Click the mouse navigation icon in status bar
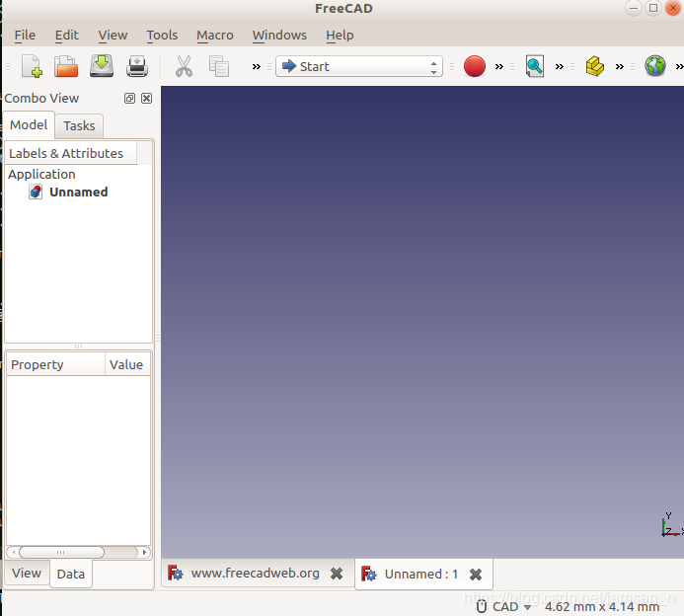The image size is (684, 616). click(482, 606)
